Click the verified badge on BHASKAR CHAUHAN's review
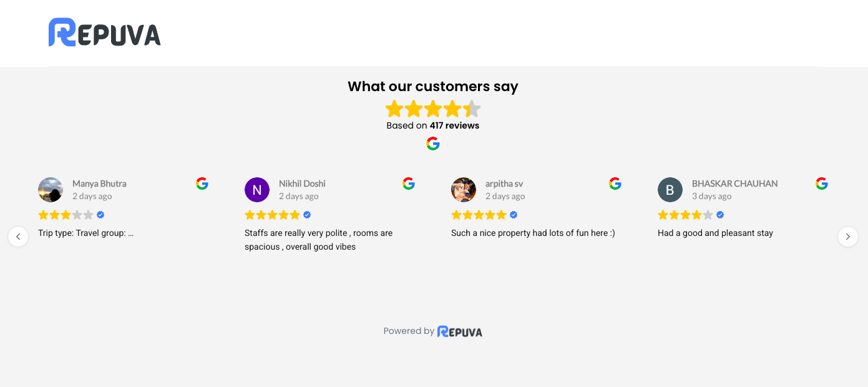This screenshot has height=387, width=868. [x=720, y=215]
